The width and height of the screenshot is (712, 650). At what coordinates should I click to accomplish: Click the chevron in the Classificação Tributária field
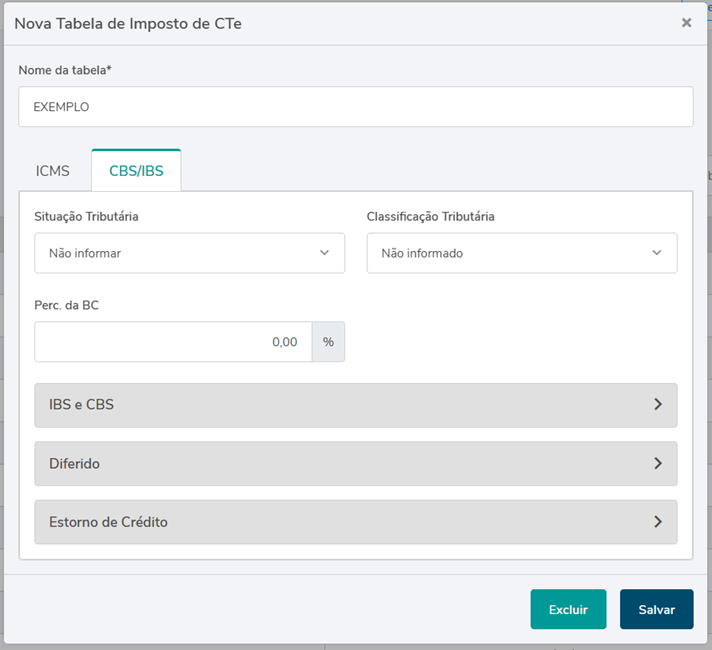click(x=657, y=253)
